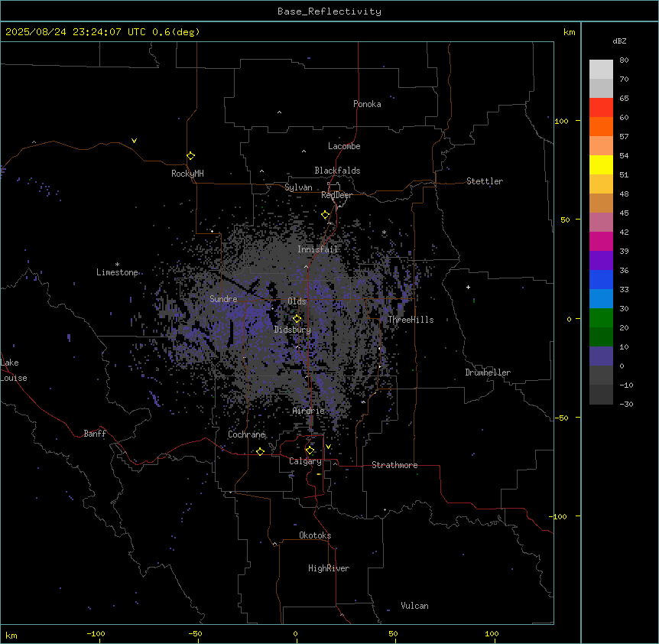
Task: Click the red 65 dBZ legend swatch
Action: tap(601, 107)
